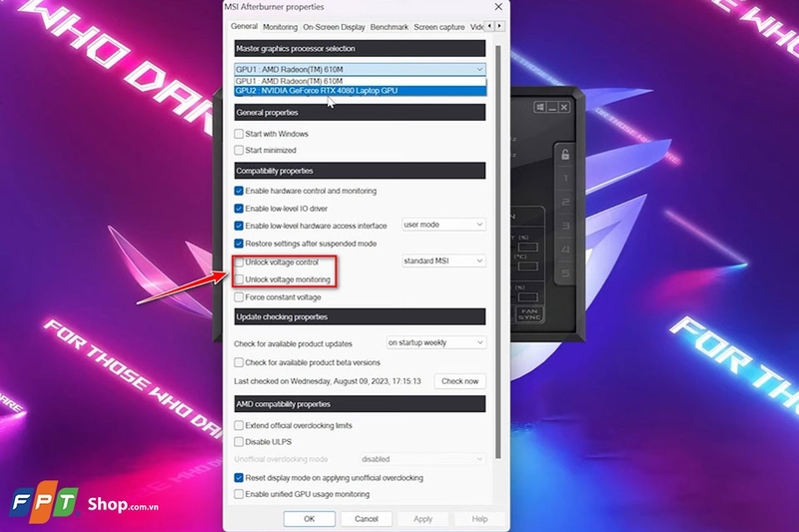Minimize the Afterburner main window

[x=552, y=107]
